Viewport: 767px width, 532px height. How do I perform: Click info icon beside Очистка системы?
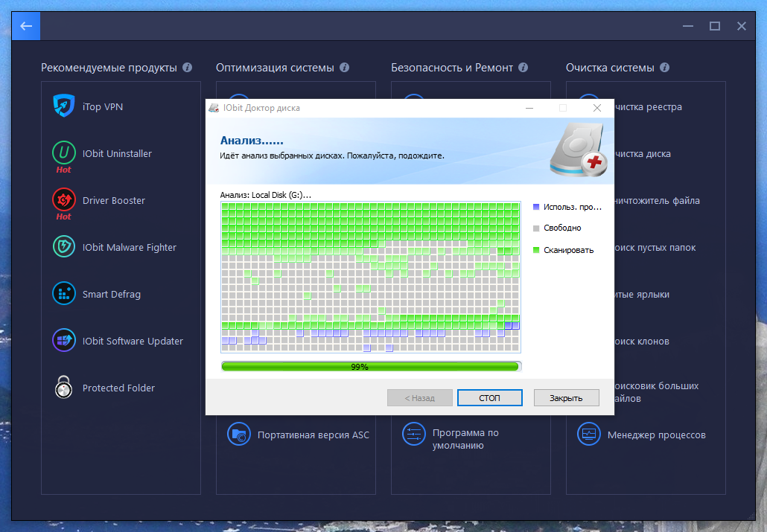pyautogui.click(x=664, y=68)
